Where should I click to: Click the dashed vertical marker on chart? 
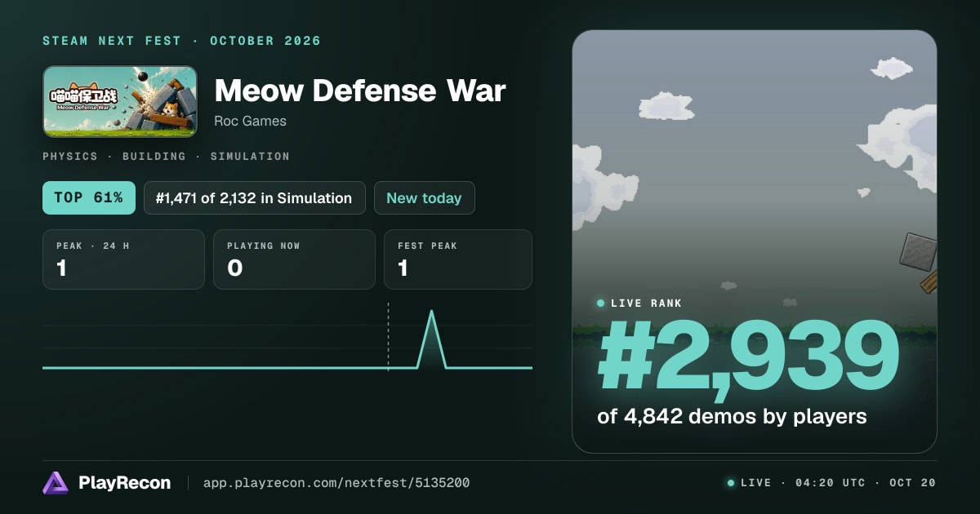(388, 336)
